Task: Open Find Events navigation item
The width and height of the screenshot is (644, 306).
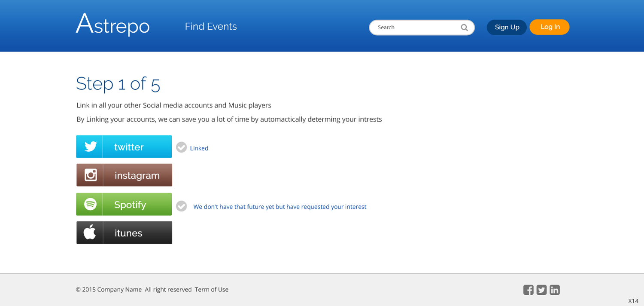Action: 211,27
